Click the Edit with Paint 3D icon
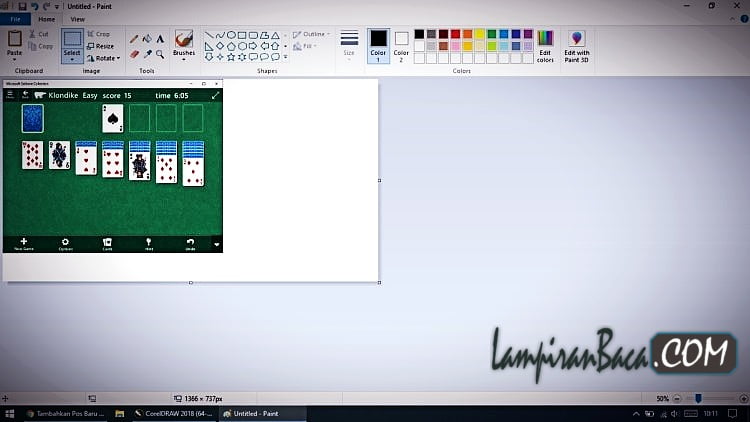750x422 pixels. pos(576,43)
